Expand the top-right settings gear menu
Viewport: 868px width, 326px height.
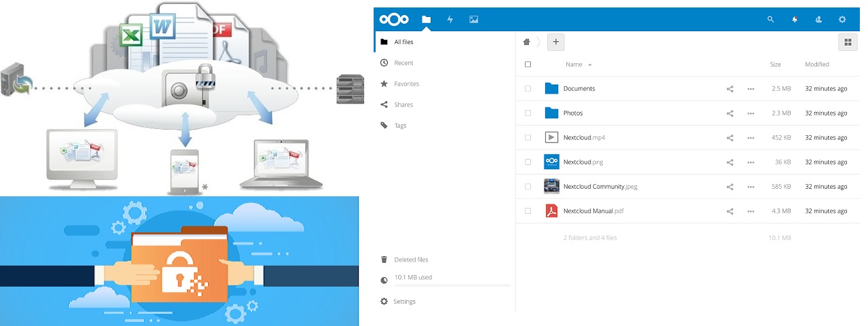[842, 20]
